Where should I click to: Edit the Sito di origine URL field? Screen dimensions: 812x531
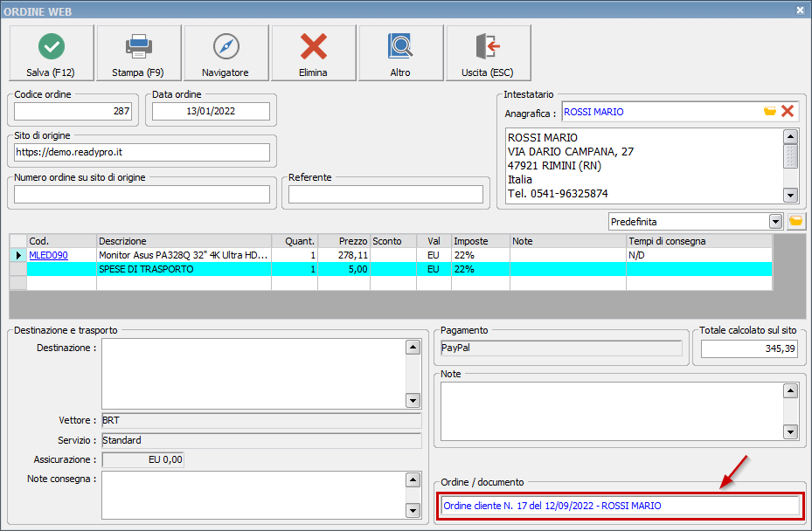pos(142,152)
